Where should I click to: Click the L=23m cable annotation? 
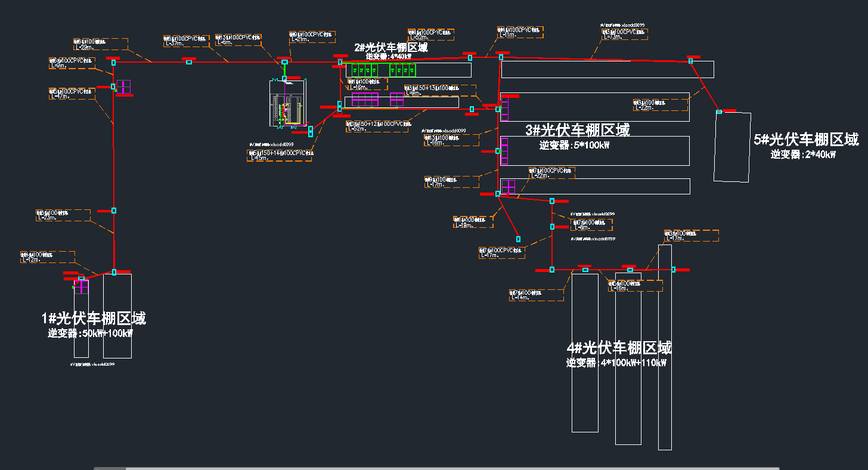click(63, 215)
